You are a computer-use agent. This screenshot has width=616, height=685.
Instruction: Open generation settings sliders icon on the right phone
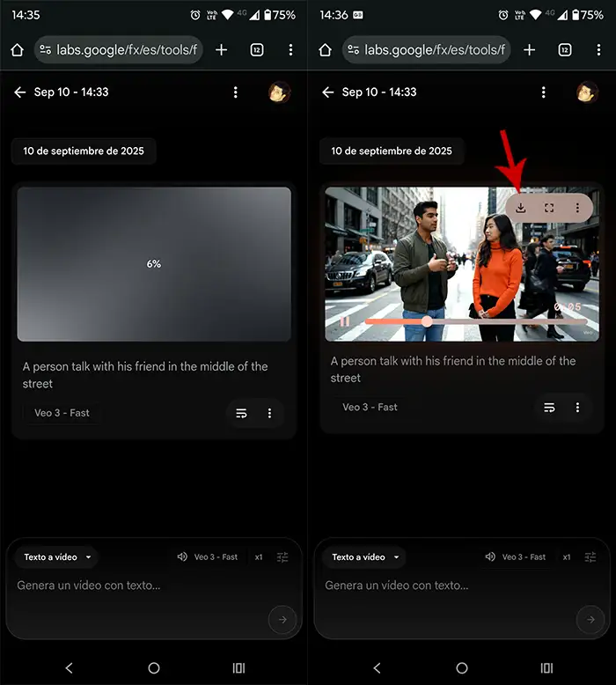coord(590,557)
